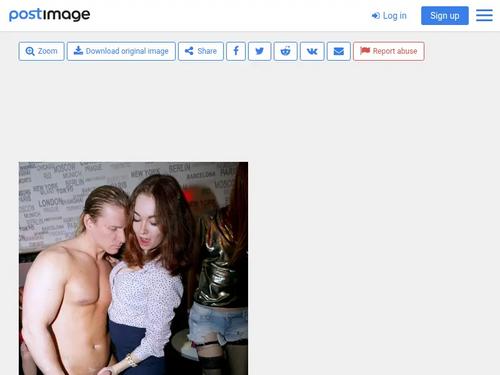The height and width of the screenshot is (375, 500).
Task: Open the postimage home logo
Action: pyautogui.click(x=49, y=15)
